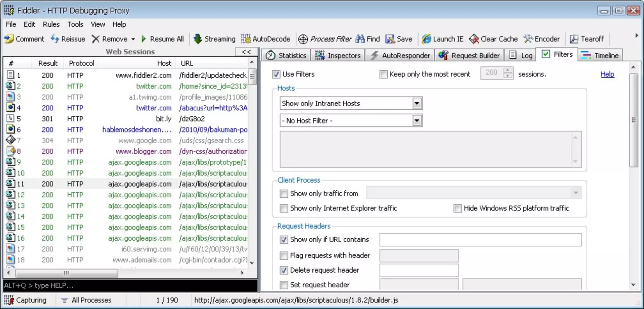Open No Host Filter dropdown
Viewport: 644px width, 309px height.
coord(417,121)
